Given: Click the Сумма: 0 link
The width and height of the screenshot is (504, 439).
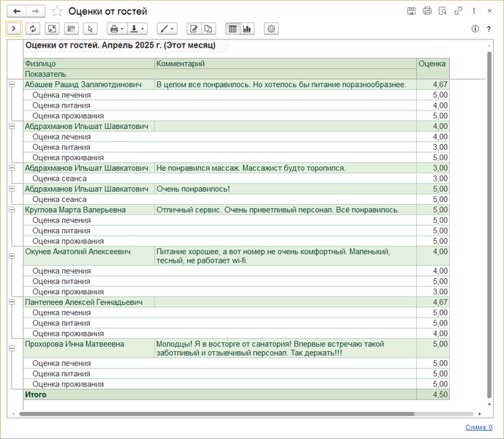Looking at the screenshot, I should 479,427.
